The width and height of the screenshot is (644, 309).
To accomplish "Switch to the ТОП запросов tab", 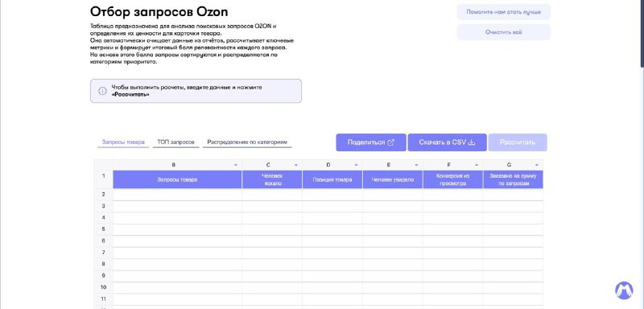I will pyautogui.click(x=175, y=142).
